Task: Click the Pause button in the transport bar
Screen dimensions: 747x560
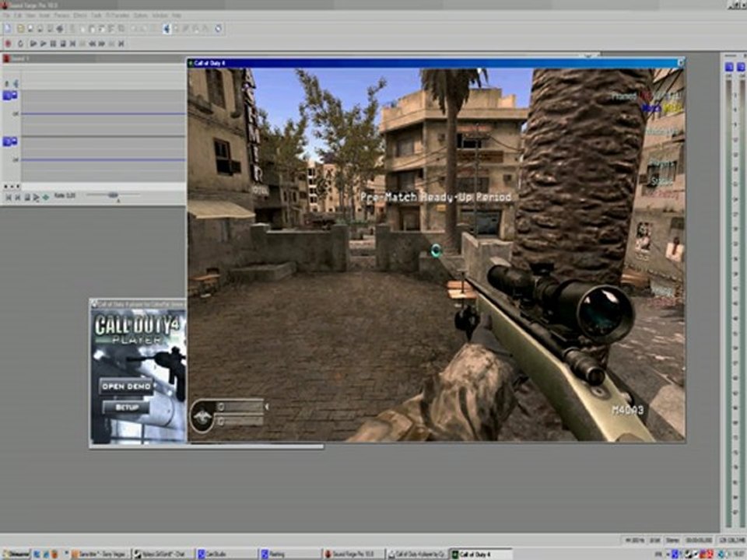Action: click(x=54, y=44)
